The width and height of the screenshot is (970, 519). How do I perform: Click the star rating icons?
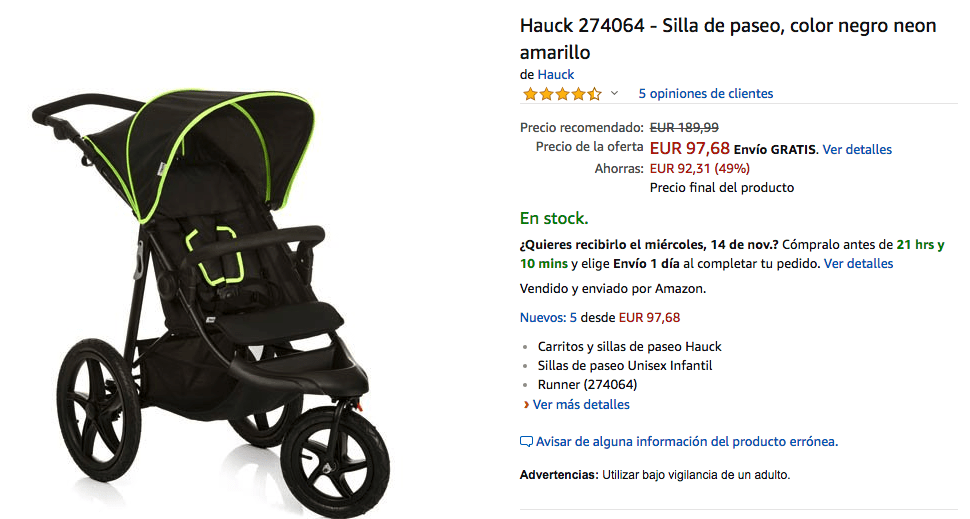tap(562, 94)
